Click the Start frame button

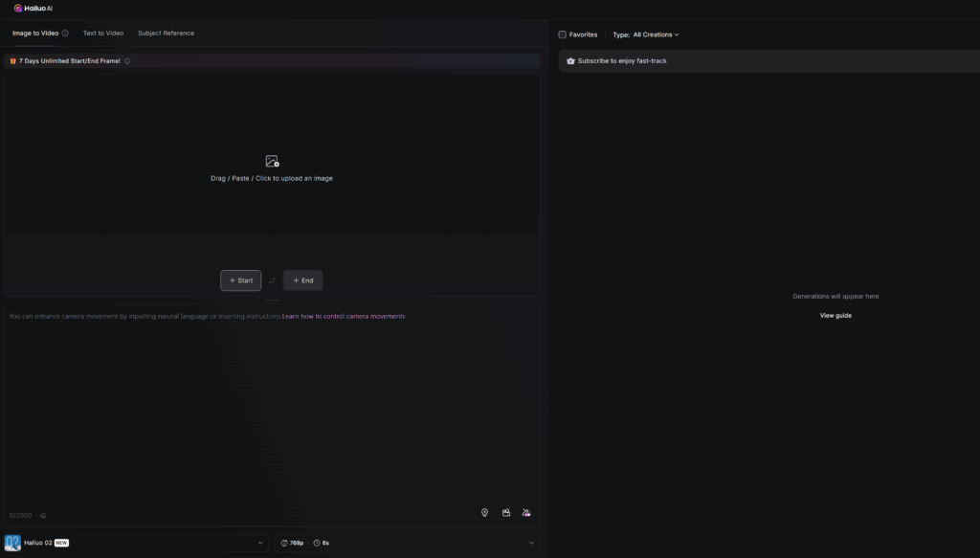click(241, 280)
